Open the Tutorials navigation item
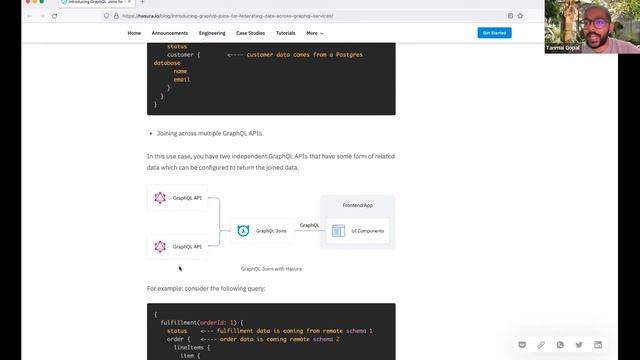This screenshot has width=640, height=360. point(285,33)
